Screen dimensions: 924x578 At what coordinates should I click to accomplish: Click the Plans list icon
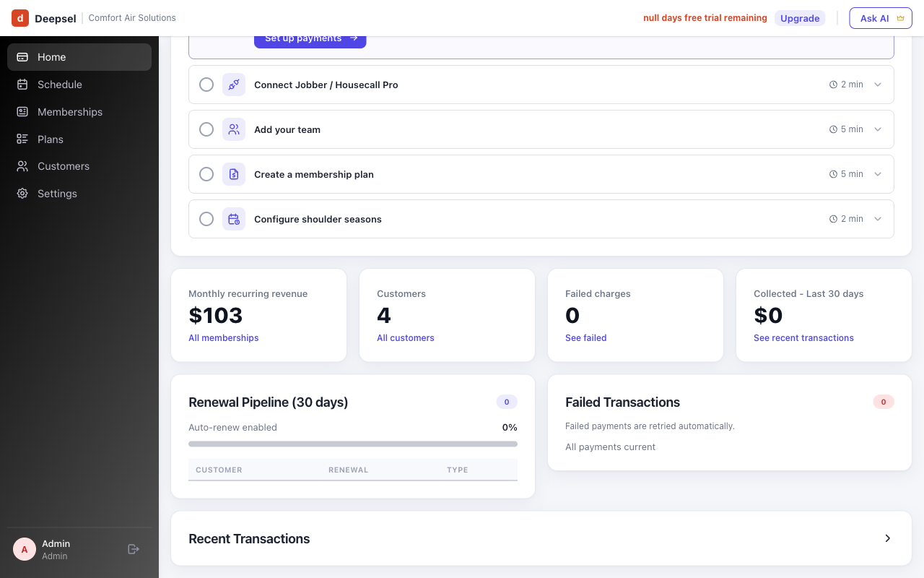coord(22,139)
